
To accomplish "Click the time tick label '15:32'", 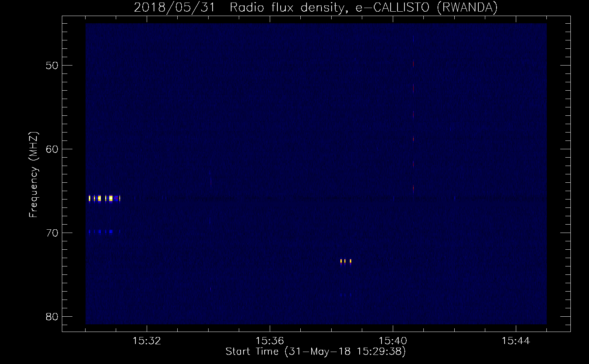I will click(x=147, y=341).
